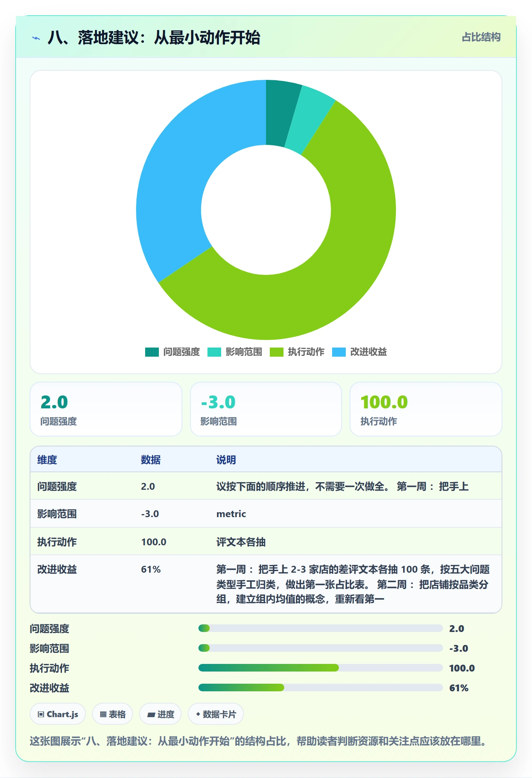Click the caption starting with 这张图展示

point(258,741)
